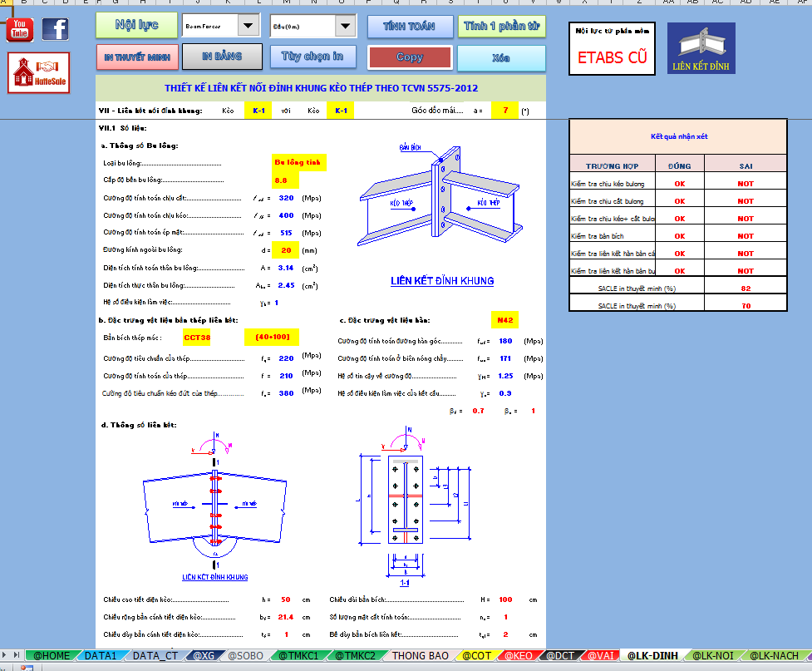
Task: Click the HotteSale house logo
Action: 39,73
